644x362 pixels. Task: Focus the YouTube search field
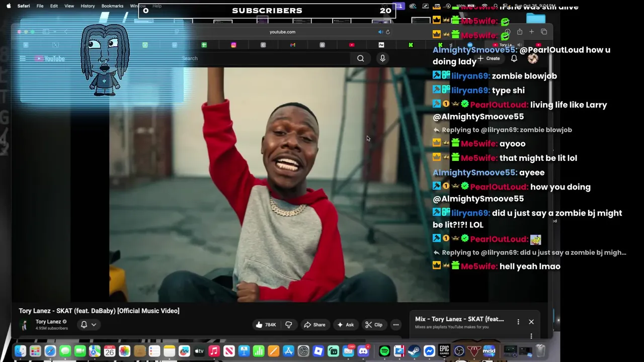point(265,58)
